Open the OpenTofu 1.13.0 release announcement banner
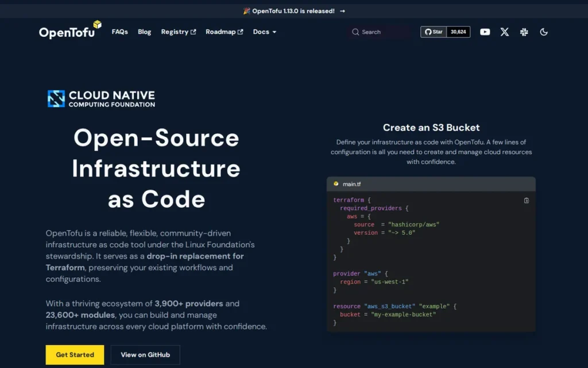This screenshot has width=588, height=368. pyautogui.click(x=294, y=11)
